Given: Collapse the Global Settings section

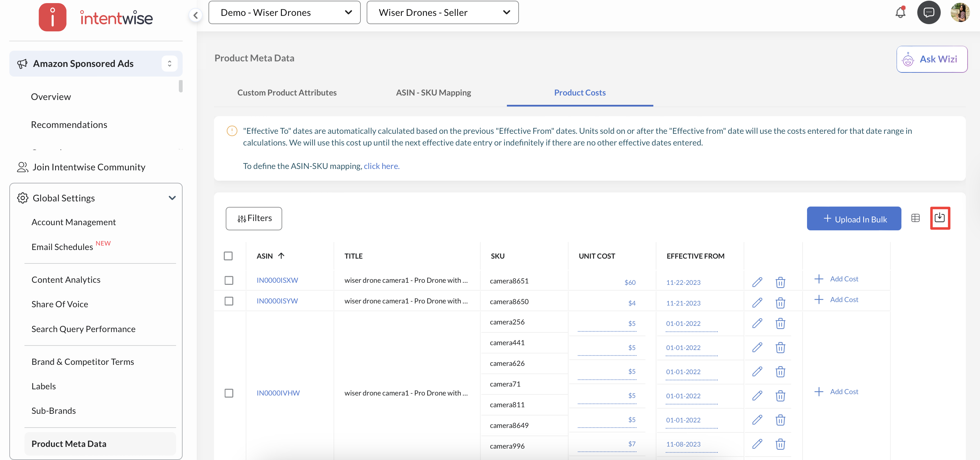Looking at the screenshot, I should pos(172,198).
